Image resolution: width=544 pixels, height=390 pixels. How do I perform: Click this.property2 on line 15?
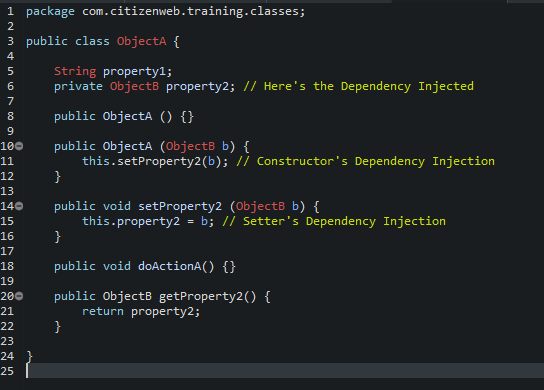pyautogui.click(x=131, y=221)
